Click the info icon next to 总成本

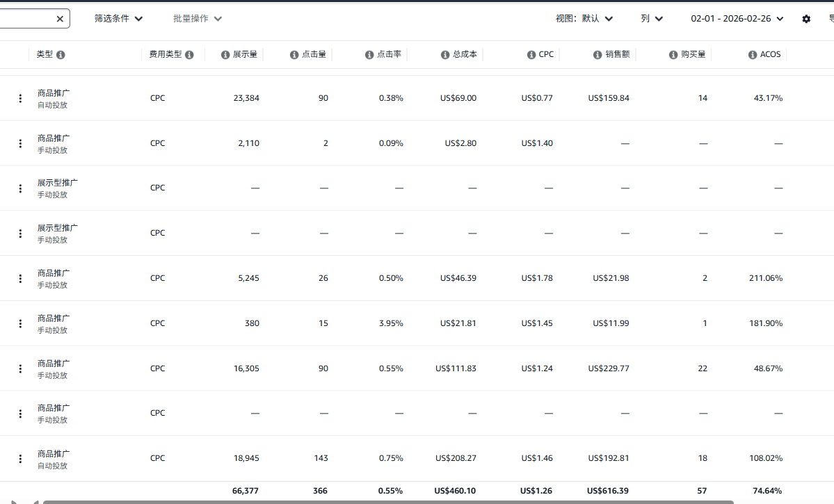point(445,55)
